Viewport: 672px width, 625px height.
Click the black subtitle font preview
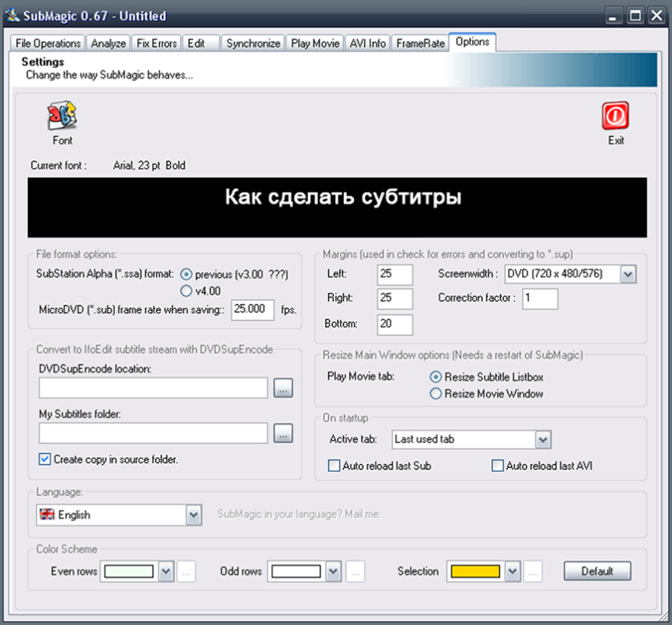[x=338, y=207]
